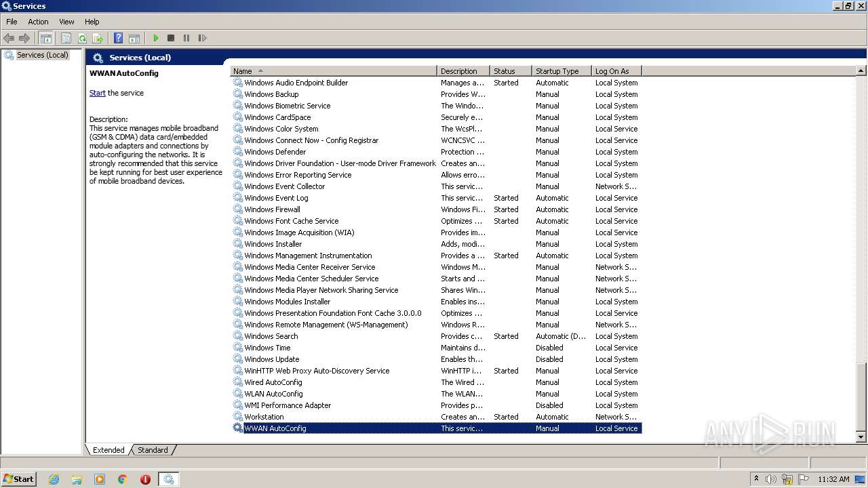Select the Wired AutoConfig service

coord(436,382)
